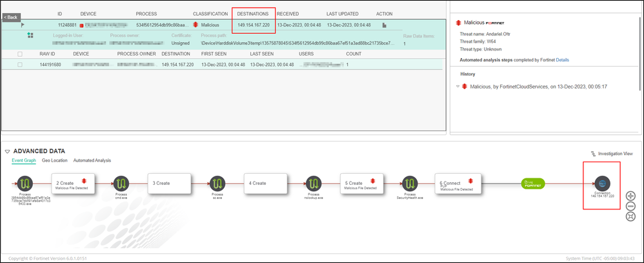Image resolution: width=644 pixels, height=263 pixels.
Task: Click the History entry by FortinetCloudServices
Action: (x=538, y=87)
